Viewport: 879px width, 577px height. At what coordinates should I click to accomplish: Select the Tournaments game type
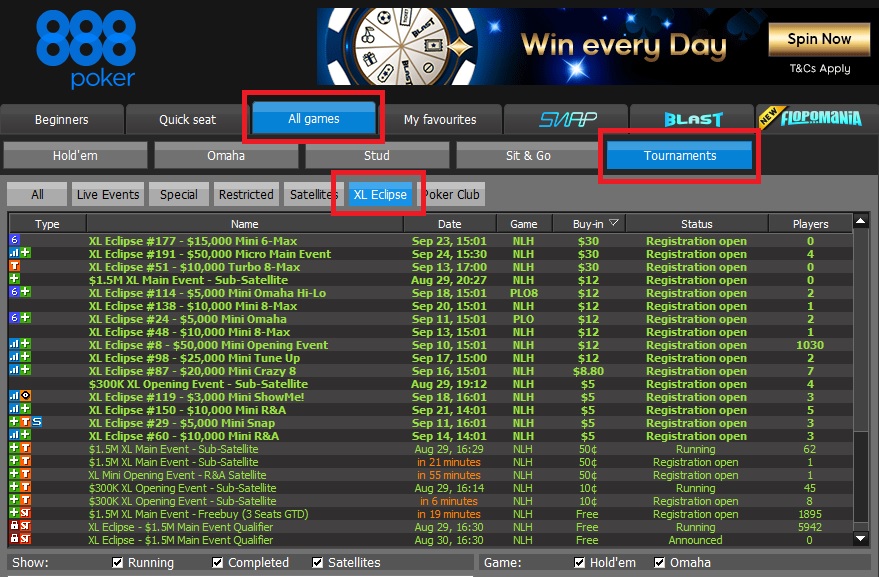pyautogui.click(x=679, y=155)
